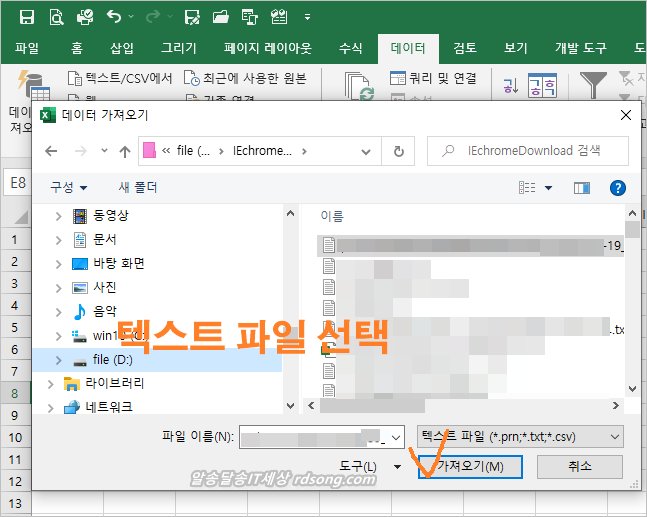Navigate back using the dialog's left arrow
Screen dimensions: 647x517
51,151
